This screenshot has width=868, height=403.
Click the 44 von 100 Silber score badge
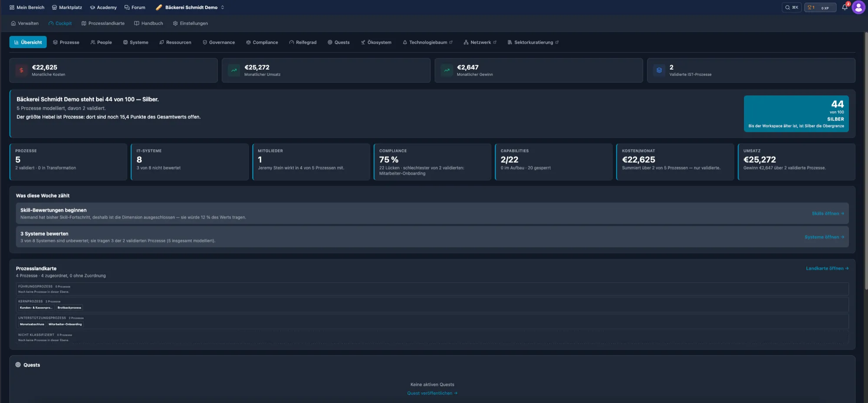[796, 114]
